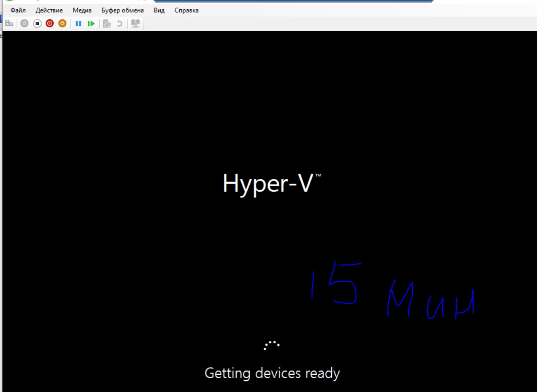Open the Файл menu
This screenshot has width=537, height=392.
(18, 10)
